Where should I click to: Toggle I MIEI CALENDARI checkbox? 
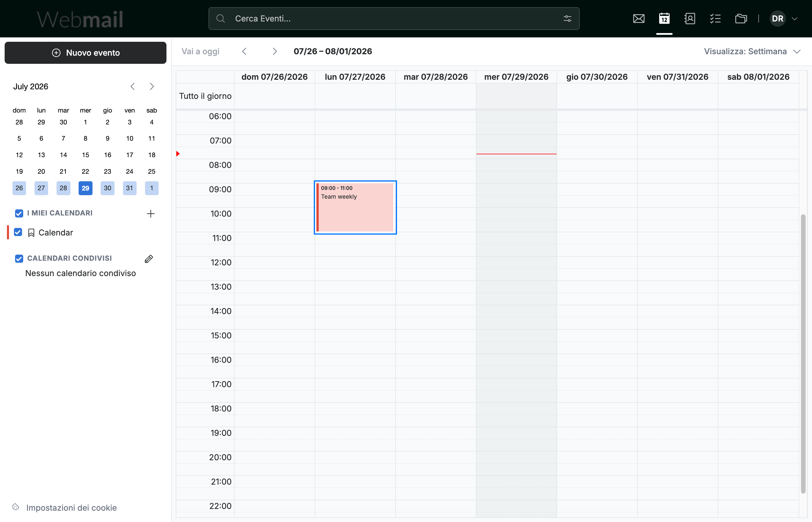click(19, 213)
